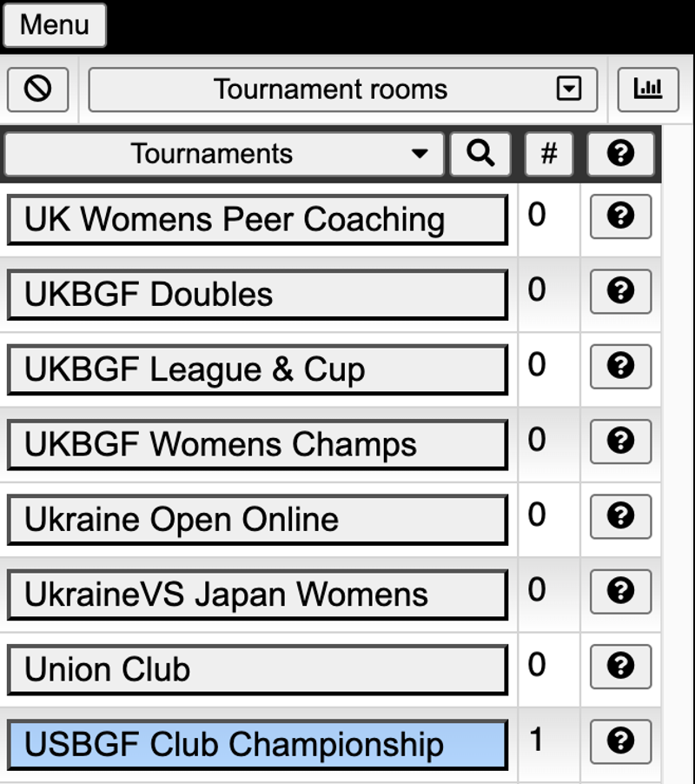Select UKBGF Womens Champs tournament
Screen dimensions: 695x784
258,444
